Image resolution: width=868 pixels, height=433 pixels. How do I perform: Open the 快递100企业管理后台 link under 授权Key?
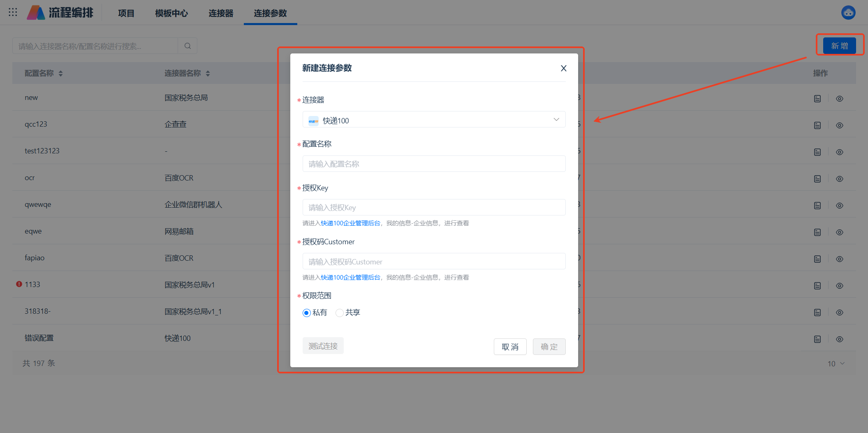point(350,223)
